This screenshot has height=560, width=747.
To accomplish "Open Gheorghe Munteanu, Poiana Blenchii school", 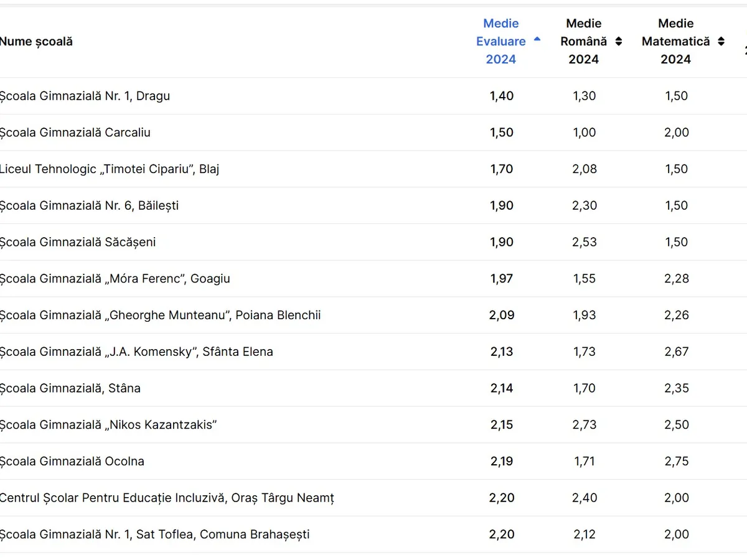I will click(160, 315).
